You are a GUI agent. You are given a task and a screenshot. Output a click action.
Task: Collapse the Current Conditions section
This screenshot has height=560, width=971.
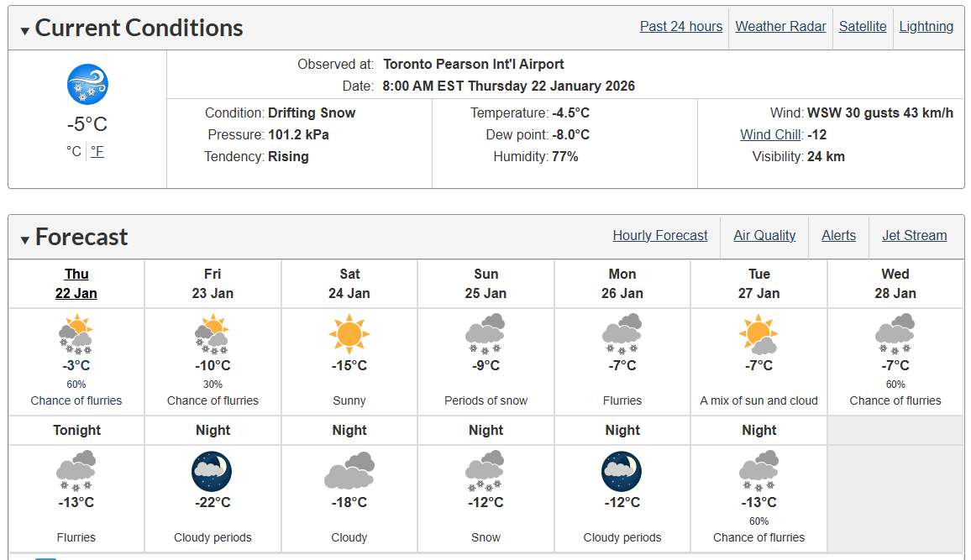coord(24,30)
